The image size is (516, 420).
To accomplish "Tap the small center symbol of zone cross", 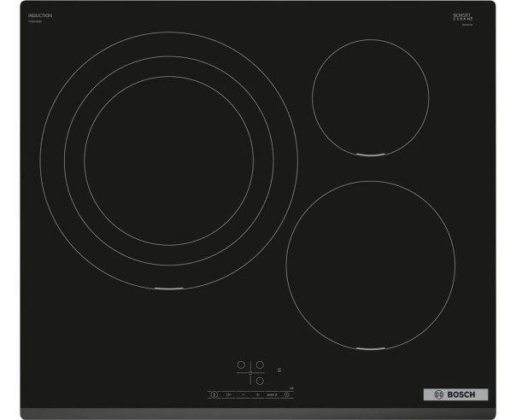I will 250,373.
